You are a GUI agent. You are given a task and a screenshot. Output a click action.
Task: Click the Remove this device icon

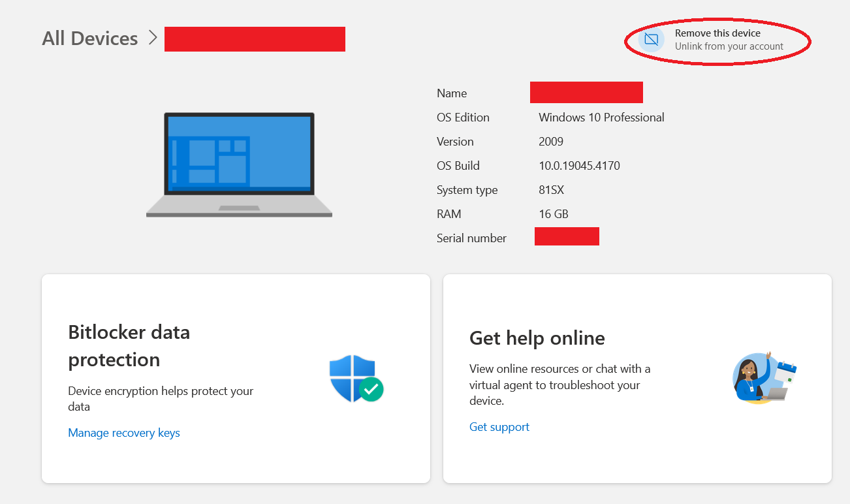pyautogui.click(x=651, y=40)
